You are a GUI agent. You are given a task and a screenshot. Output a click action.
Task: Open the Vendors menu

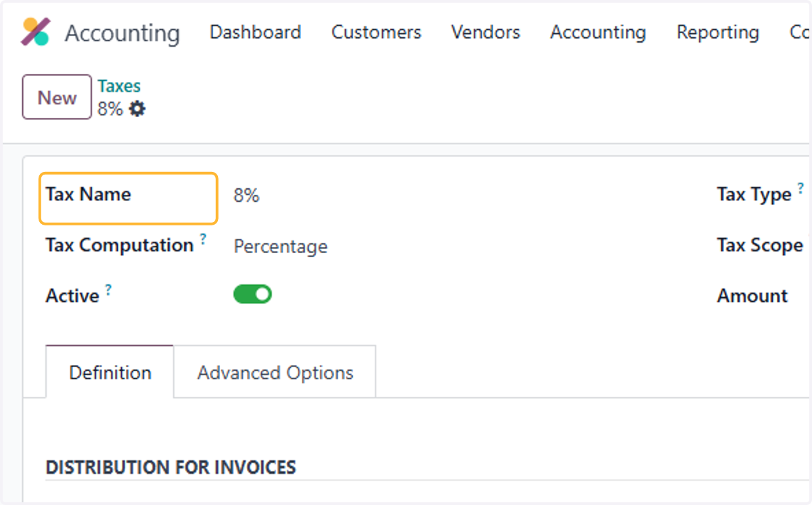(x=485, y=32)
